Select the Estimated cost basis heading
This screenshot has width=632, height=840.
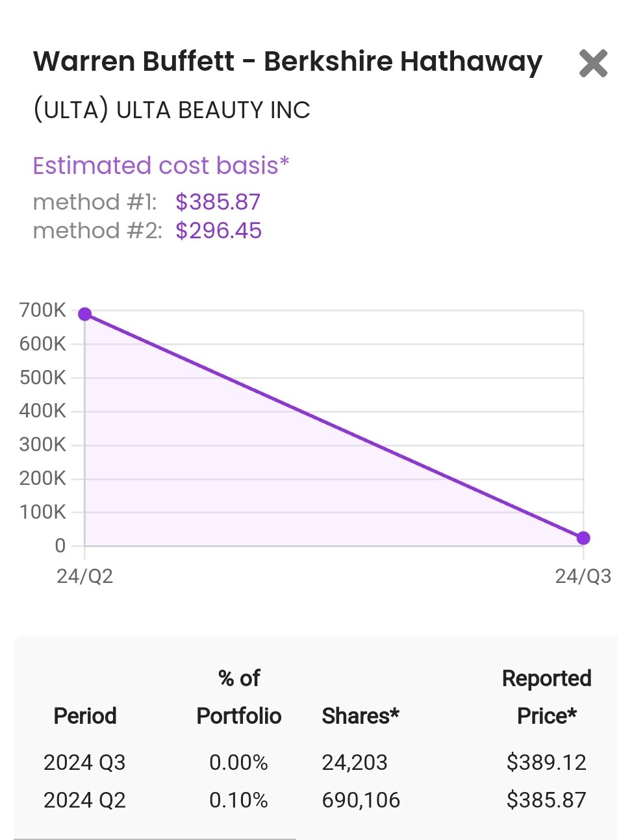pyautogui.click(x=160, y=166)
